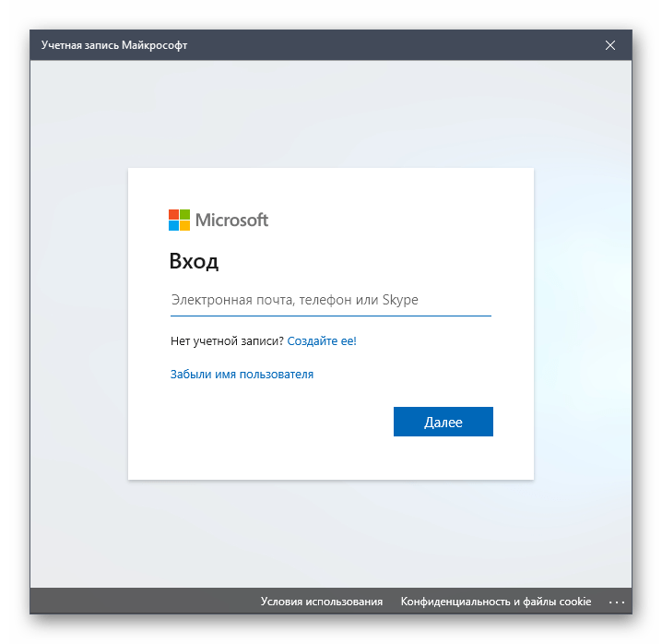Click the email, phone or Skype input field
The height and width of the screenshot is (644, 662).
(x=331, y=300)
